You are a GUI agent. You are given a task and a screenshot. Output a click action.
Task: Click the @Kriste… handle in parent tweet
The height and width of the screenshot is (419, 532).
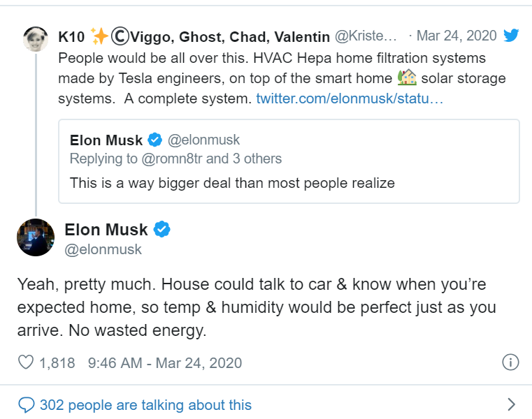[361, 36]
